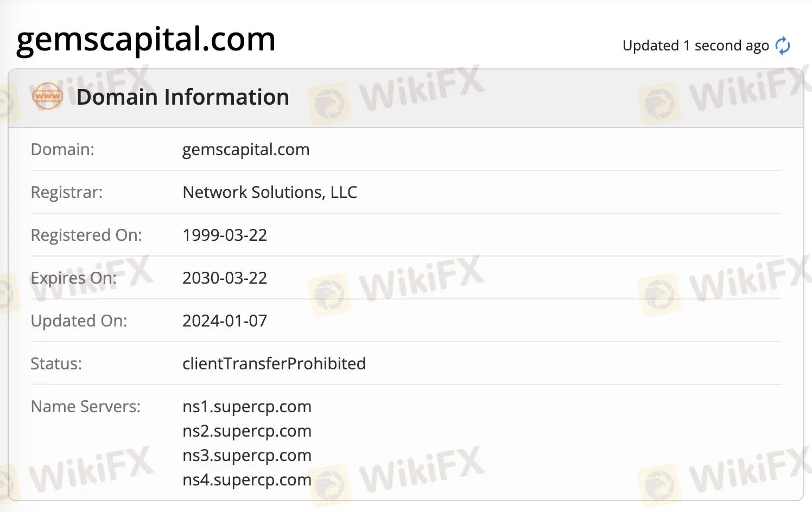Click the registrar name Network Solutions, LLC
Screen dimensions: 812x512
[269, 192]
